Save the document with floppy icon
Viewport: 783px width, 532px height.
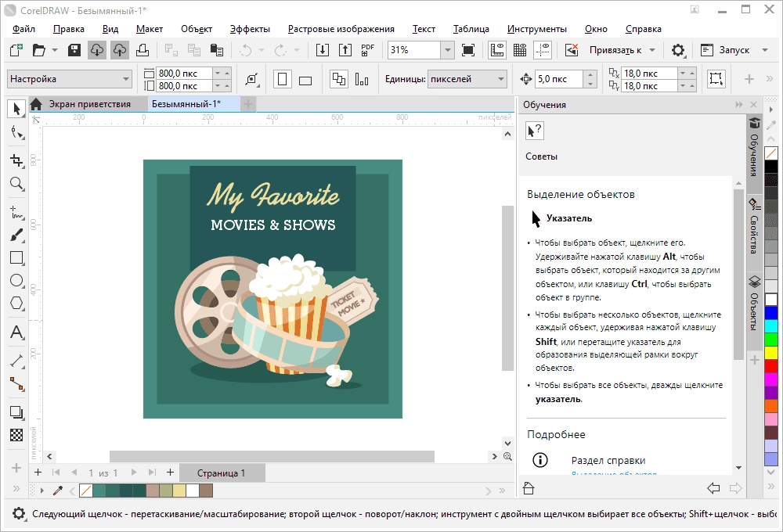click(74, 50)
